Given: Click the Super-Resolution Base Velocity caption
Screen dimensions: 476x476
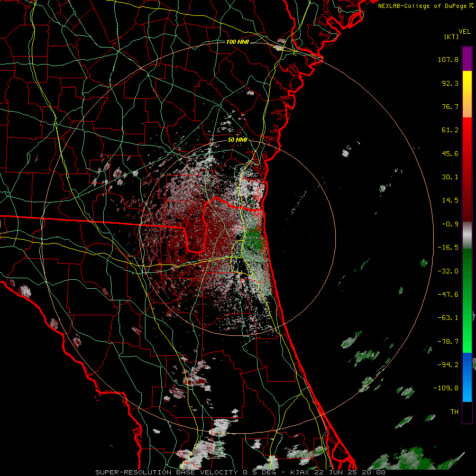Looking at the screenshot, I should (x=240, y=472).
